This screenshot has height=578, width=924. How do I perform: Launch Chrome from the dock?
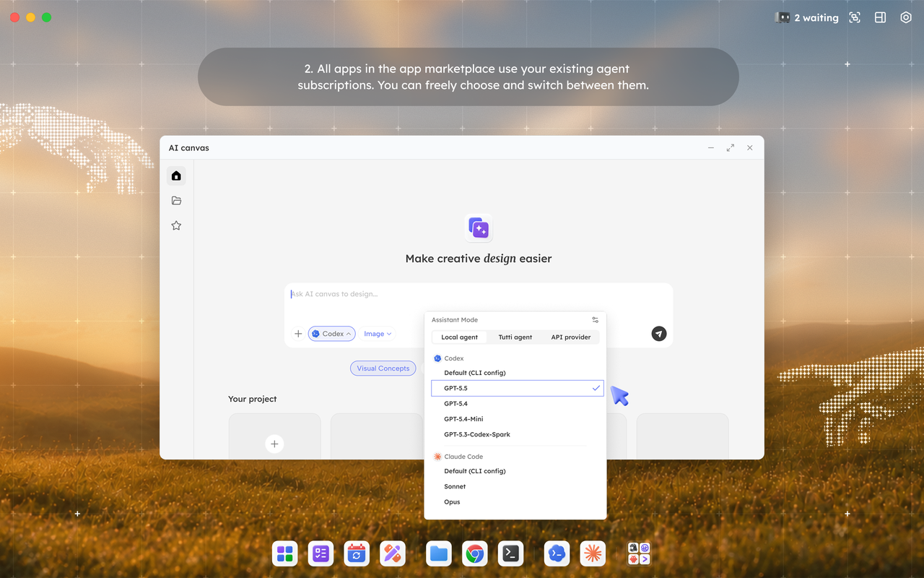click(475, 554)
